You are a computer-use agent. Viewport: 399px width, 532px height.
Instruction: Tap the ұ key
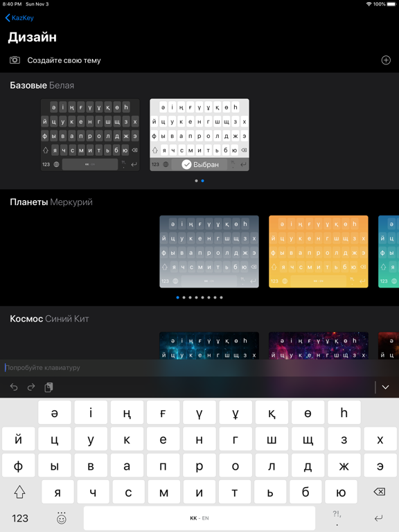point(236,412)
